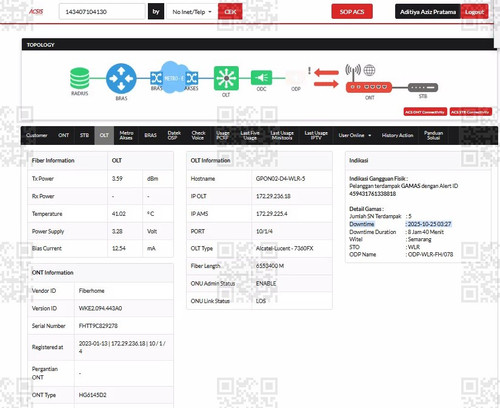Click the highlighted Downtime date value
The width and height of the screenshot is (500, 408).
pyautogui.click(x=429, y=224)
